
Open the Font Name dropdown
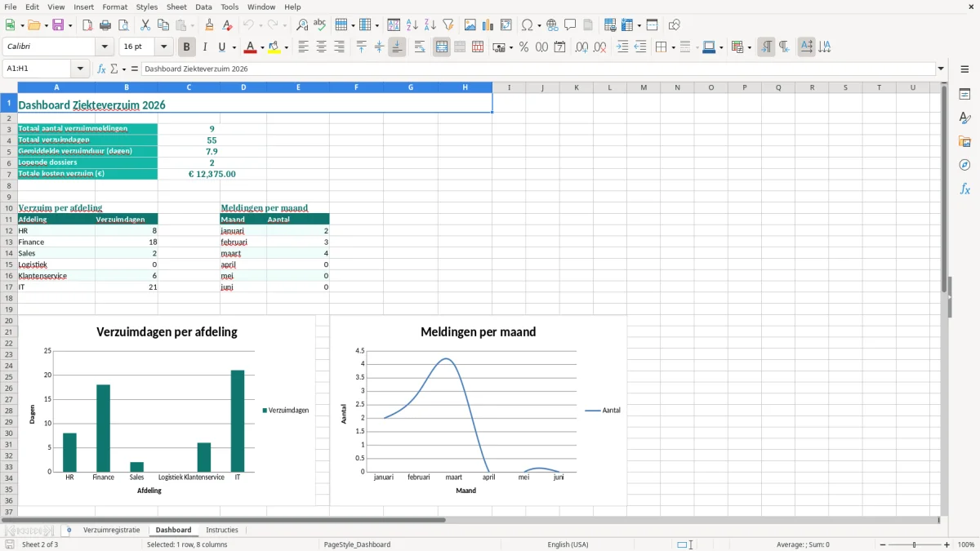pos(104,47)
